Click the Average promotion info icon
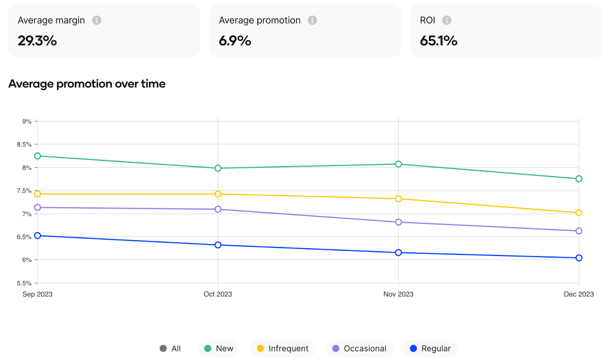The width and height of the screenshot is (610, 364). pyautogui.click(x=312, y=20)
